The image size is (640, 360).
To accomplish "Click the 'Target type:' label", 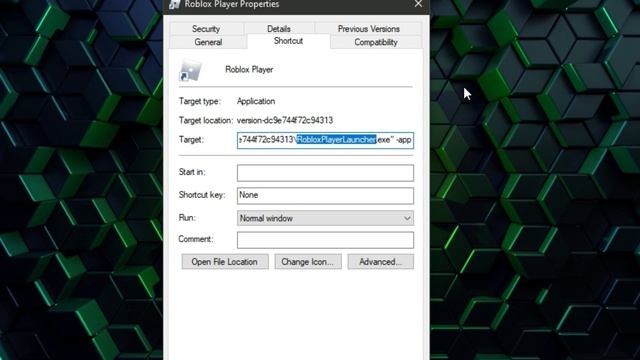I will pyautogui.click(x=200, y=101).
